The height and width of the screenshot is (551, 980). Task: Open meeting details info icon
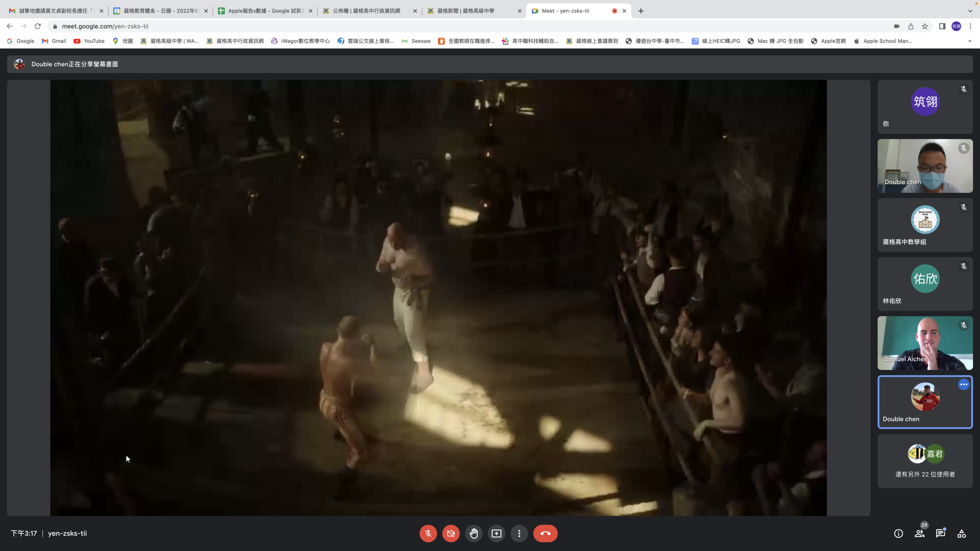(898, 533)
